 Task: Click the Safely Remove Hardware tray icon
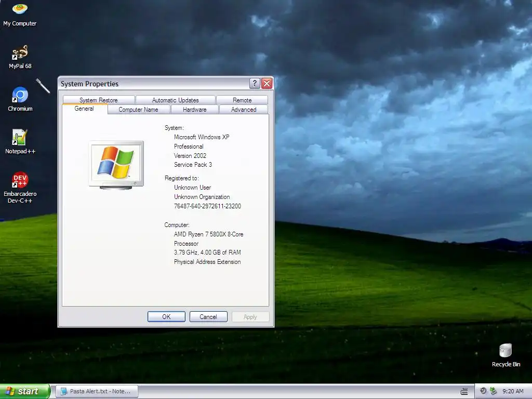[493, 391]
